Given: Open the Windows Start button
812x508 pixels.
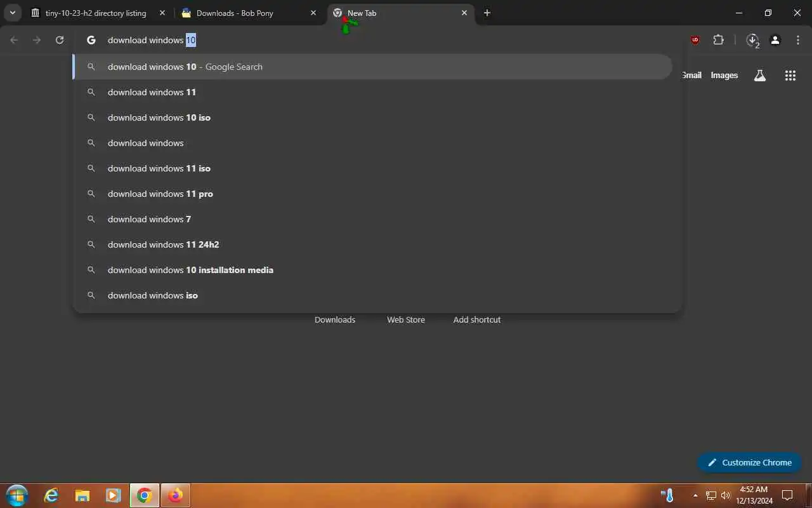Looking at the screenshot, I should coord(16,495).
